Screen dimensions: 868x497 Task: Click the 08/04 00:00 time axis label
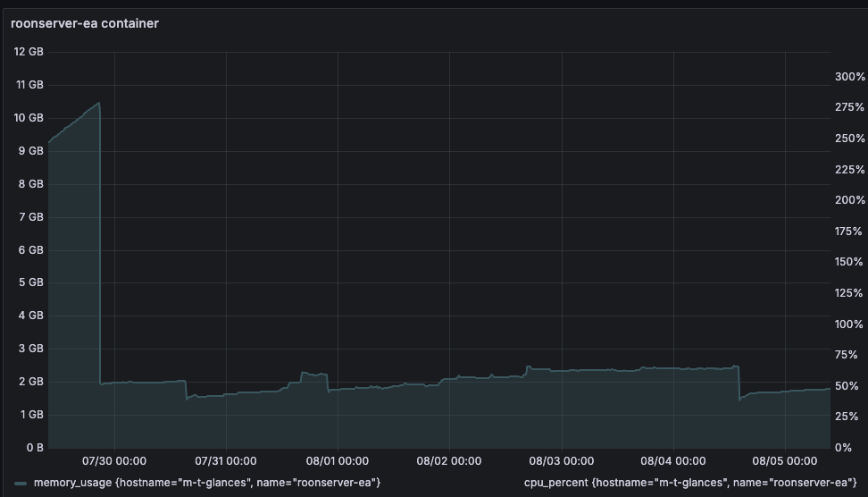click(x=672, y=461)
